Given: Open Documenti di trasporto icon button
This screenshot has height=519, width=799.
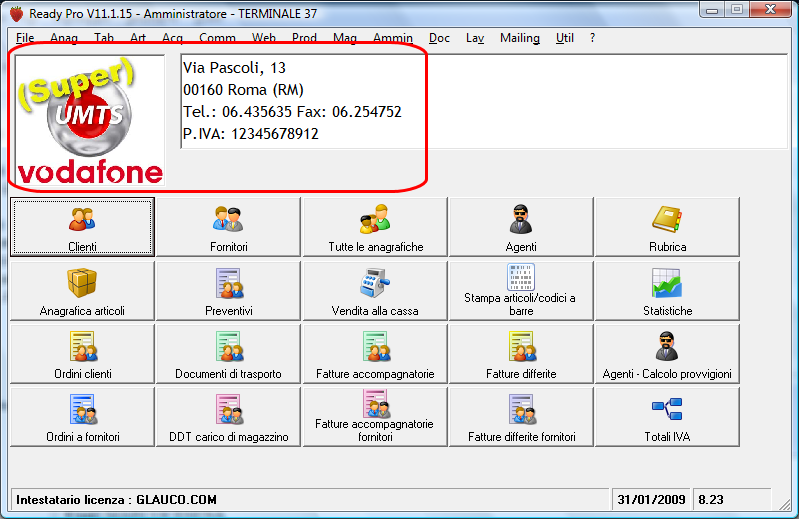Looking at the screenshot, I should click(x=228, y=354).
